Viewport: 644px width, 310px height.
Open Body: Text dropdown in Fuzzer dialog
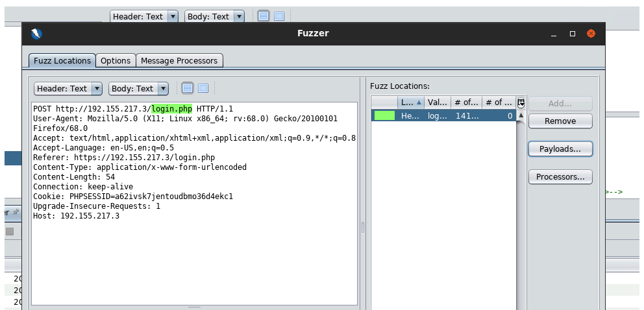click(x=139, y=88)
